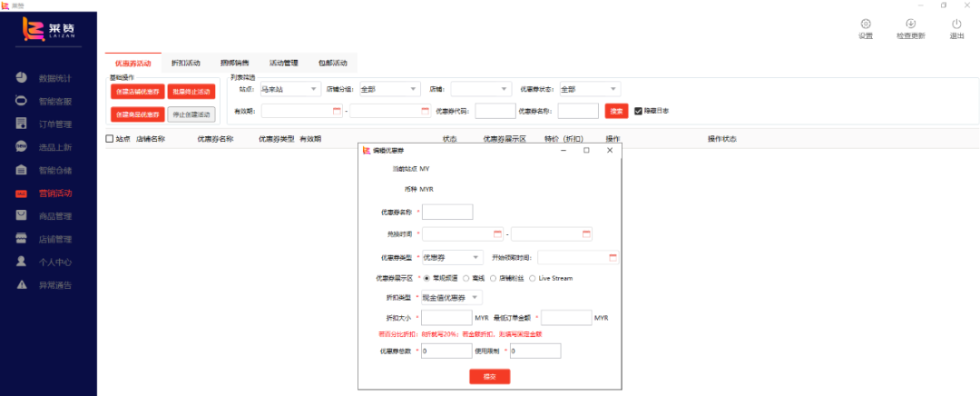Select Live Stream radio button
The image size is (980, 396).
[x=533, y=278]
